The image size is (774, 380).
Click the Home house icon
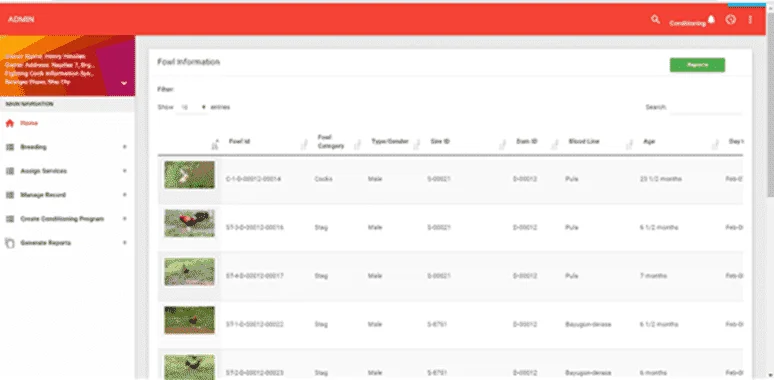[9, 123]
